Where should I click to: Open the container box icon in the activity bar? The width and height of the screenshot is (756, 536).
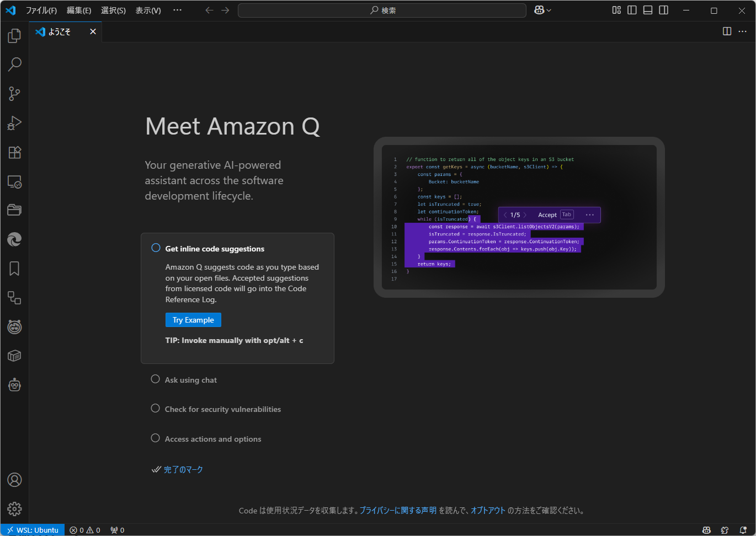click(14, 356)
